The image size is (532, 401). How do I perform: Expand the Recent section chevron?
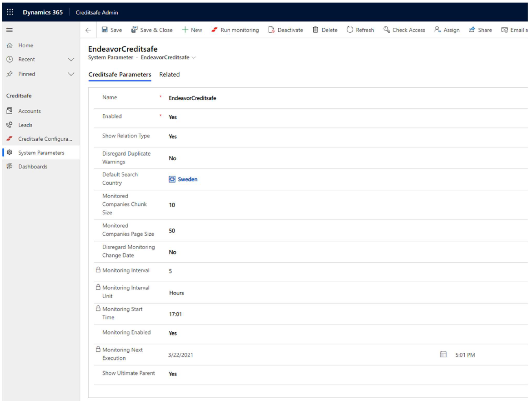point(71,60)
